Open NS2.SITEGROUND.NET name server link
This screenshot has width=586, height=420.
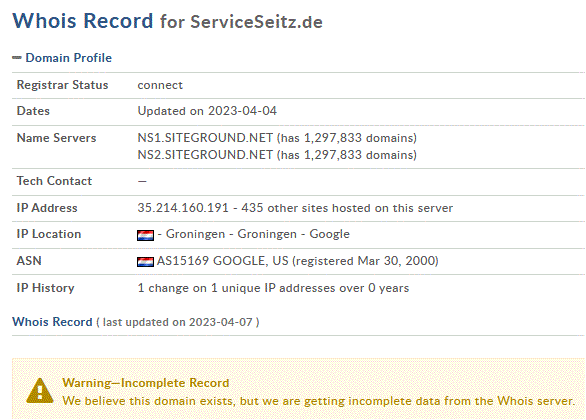205,155
